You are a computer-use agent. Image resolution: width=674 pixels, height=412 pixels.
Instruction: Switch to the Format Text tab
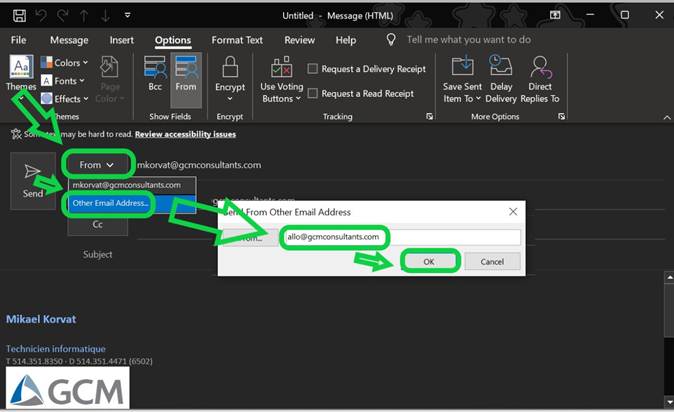(x=237, y=40)
